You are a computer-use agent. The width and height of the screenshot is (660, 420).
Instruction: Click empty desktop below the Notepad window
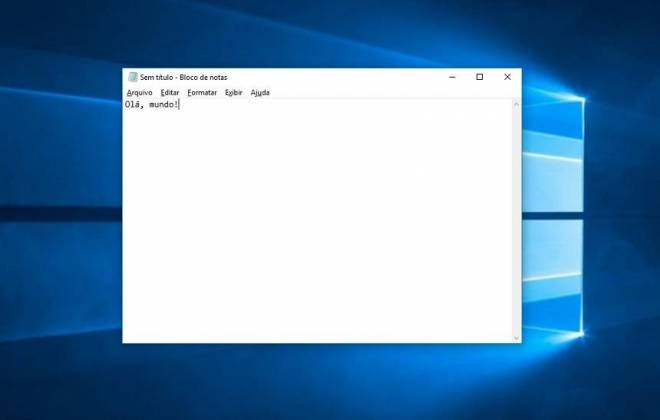click(322, 381)
